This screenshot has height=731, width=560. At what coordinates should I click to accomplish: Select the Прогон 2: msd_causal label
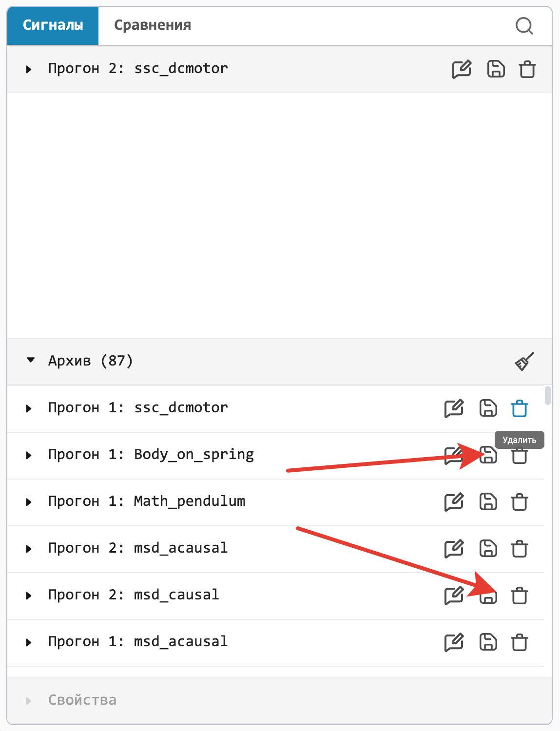(x=134, y=595)
